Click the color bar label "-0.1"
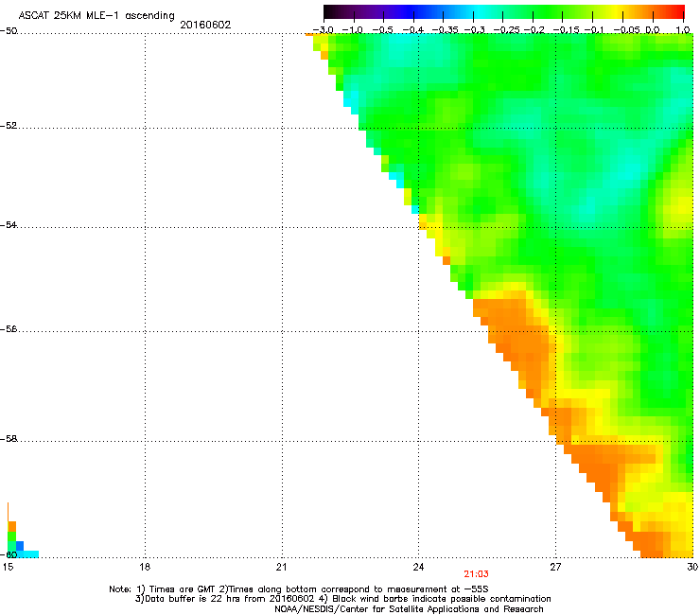The image size is (700, 615). click(x=594, y=30)
